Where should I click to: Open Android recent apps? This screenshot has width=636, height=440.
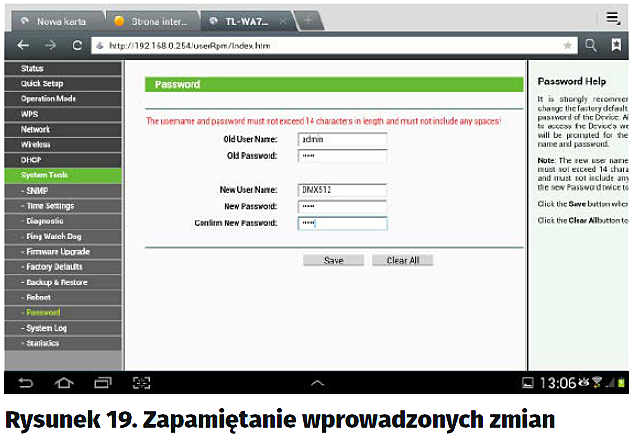(x=102, y=382)
